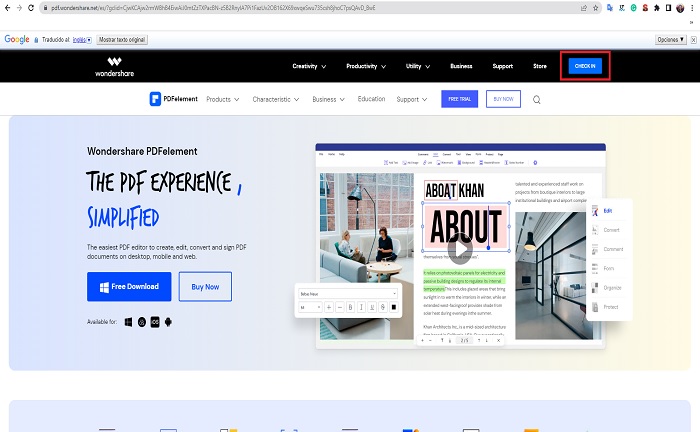Expand the Characteristic submenu
This screenshot has width=700, height=432.
[275, 99]
